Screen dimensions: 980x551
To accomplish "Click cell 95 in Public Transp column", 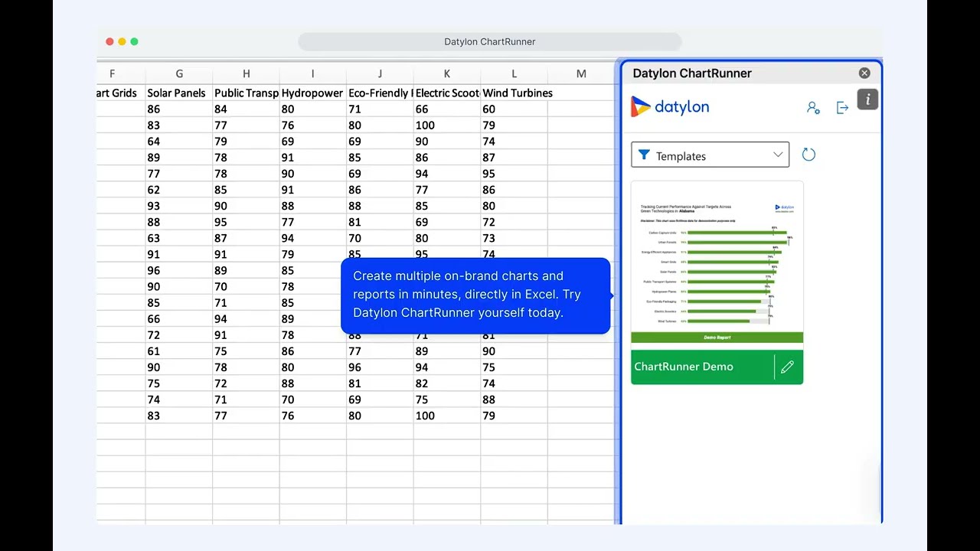I will coord(246,222).
